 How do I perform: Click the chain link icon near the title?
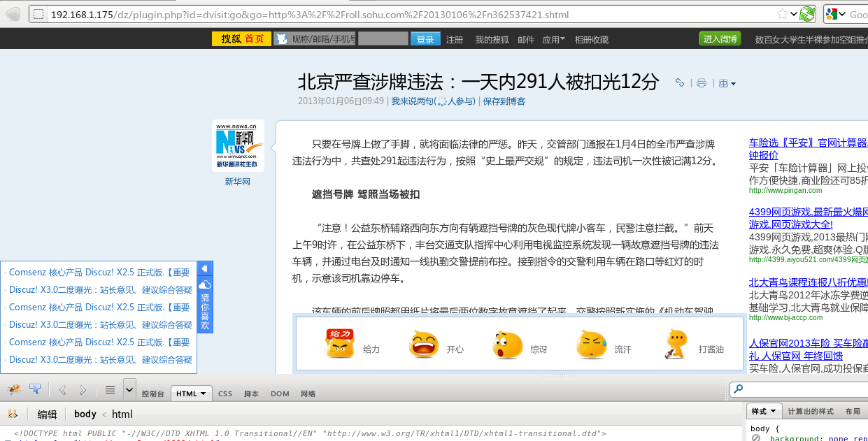(x=679, y=83)
